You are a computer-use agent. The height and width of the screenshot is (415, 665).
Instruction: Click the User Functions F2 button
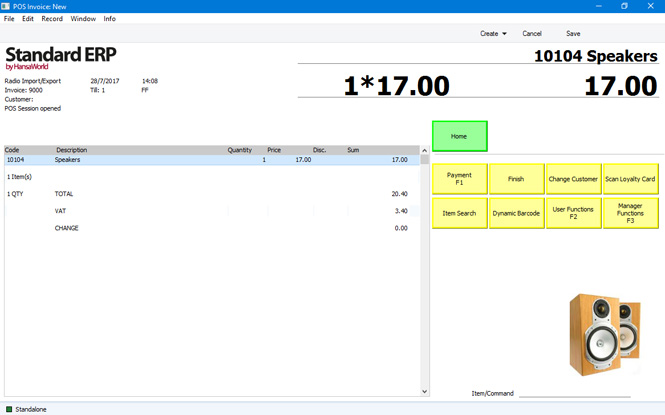573,213
